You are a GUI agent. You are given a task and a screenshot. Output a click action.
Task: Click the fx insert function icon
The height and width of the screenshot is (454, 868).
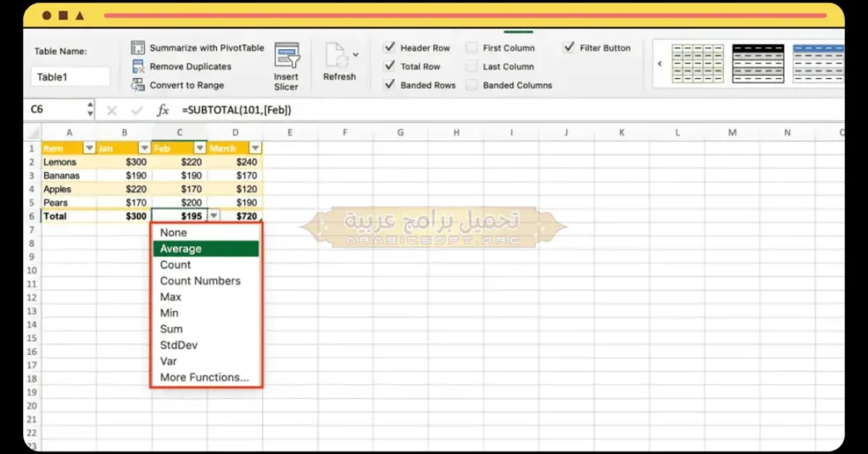162,110
